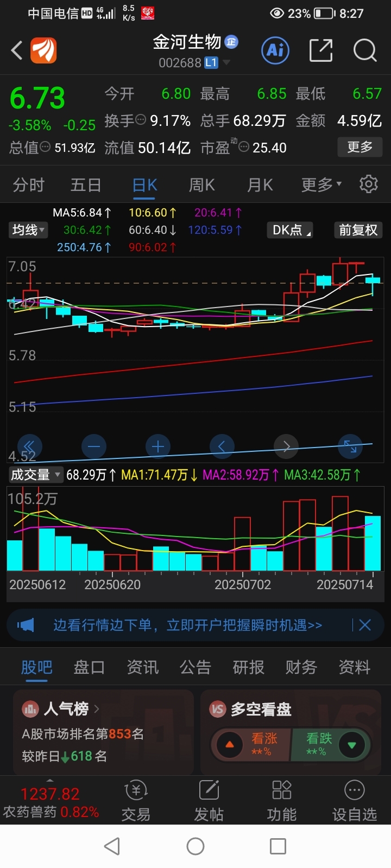Viewport: 391px width, 868px height.
Task: Open the 财务 tab
Action: coord(301,667)
